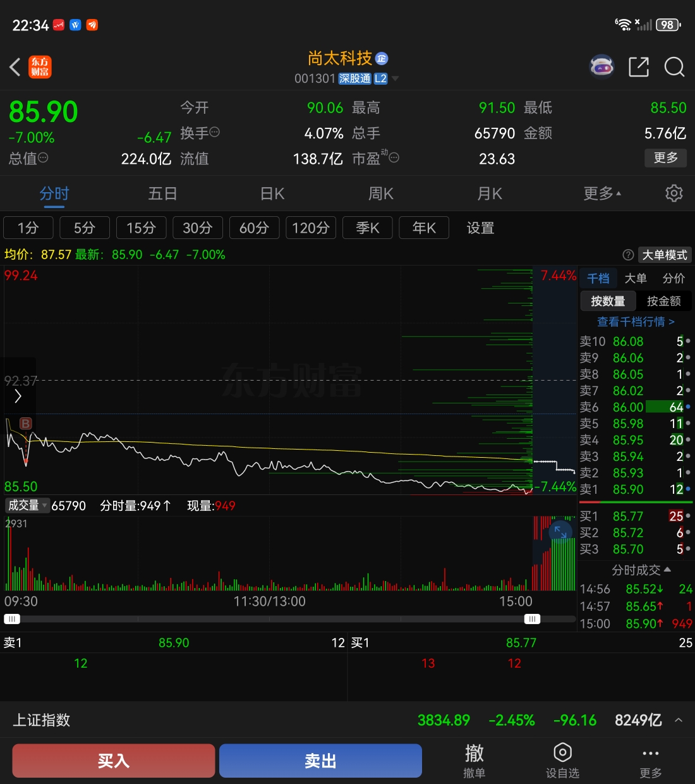Select the 大单 tab
This screenshot has width=695, height=784.
tap(636, 278)
